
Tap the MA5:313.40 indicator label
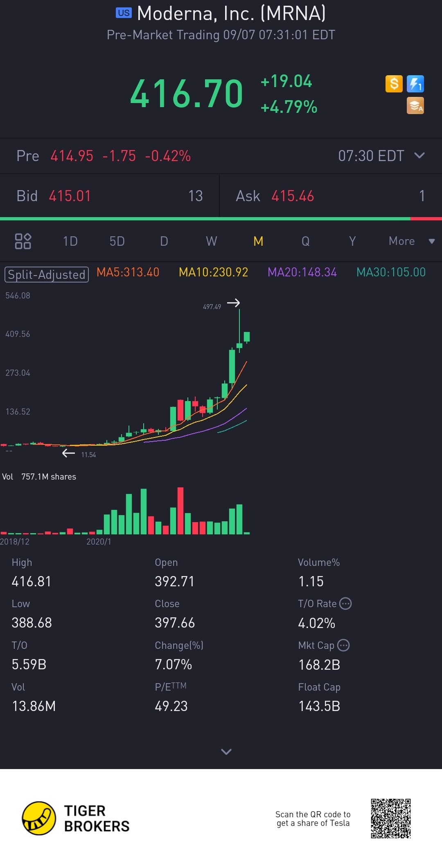[x=128, y=272]
